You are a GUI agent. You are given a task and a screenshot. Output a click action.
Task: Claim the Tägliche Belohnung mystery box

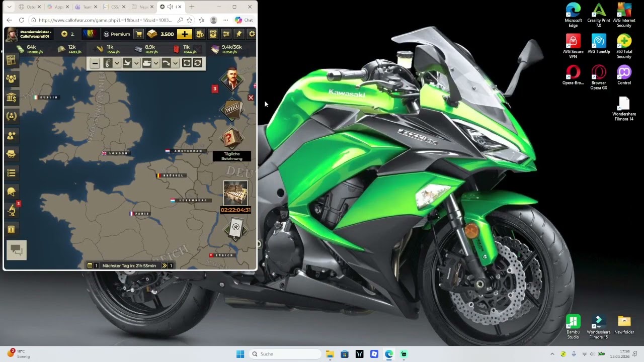pos(232,138)
